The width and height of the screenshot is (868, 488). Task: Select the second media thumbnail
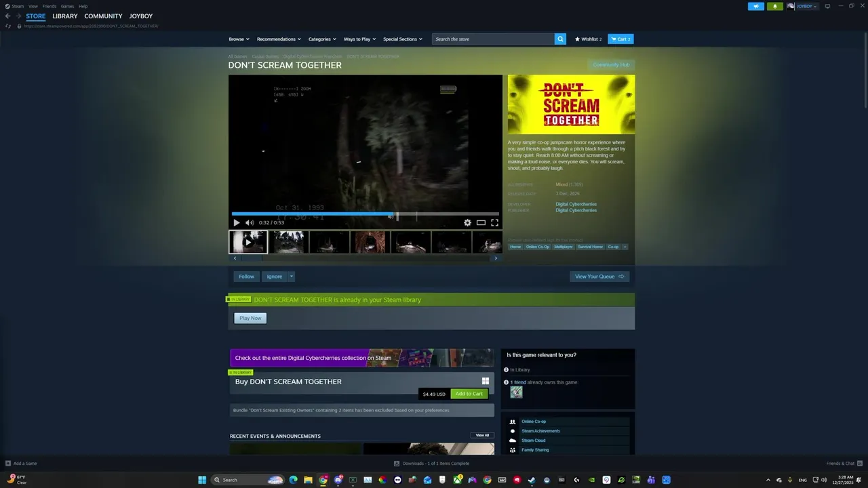289,242
